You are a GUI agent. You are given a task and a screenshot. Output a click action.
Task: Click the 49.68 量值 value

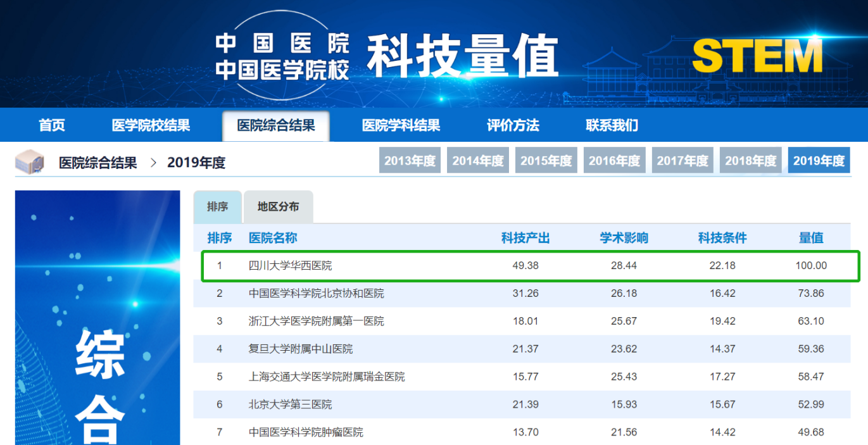[x=811, y=432]
